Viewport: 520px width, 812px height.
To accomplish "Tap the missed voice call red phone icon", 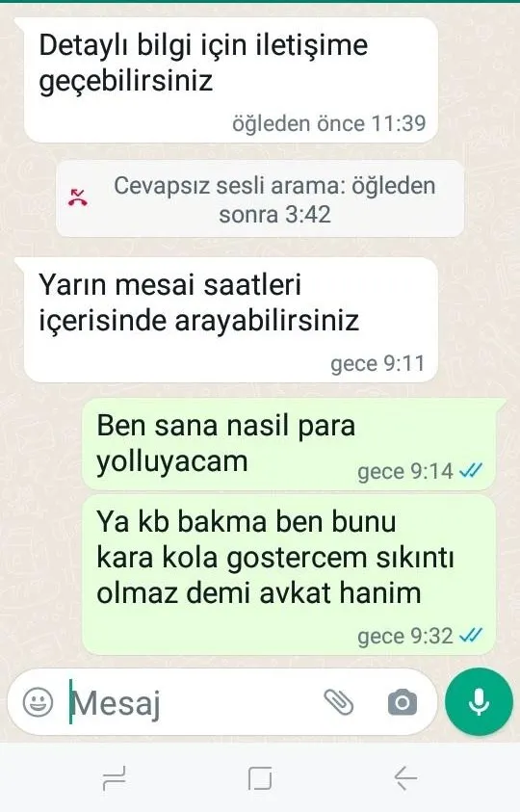I will point(78,197).
